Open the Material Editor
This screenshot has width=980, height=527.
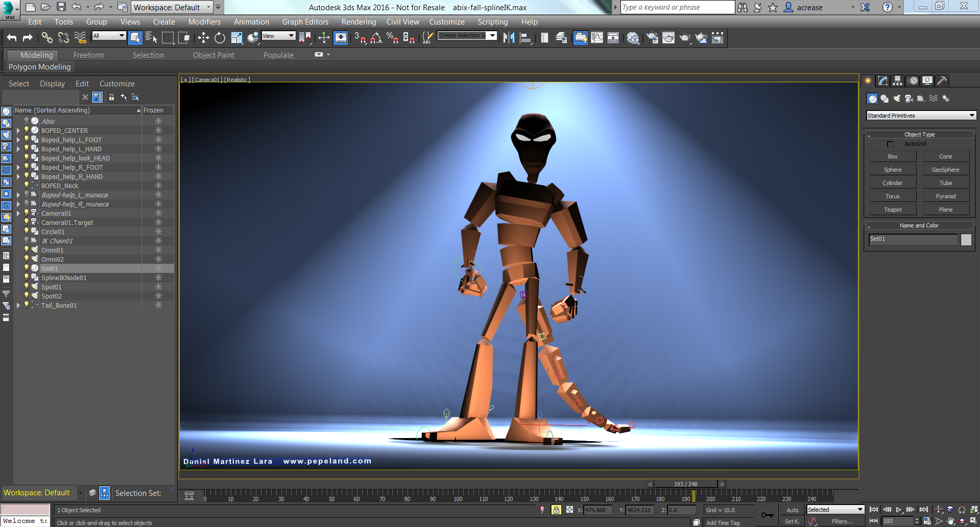click(x=633, y=38)
